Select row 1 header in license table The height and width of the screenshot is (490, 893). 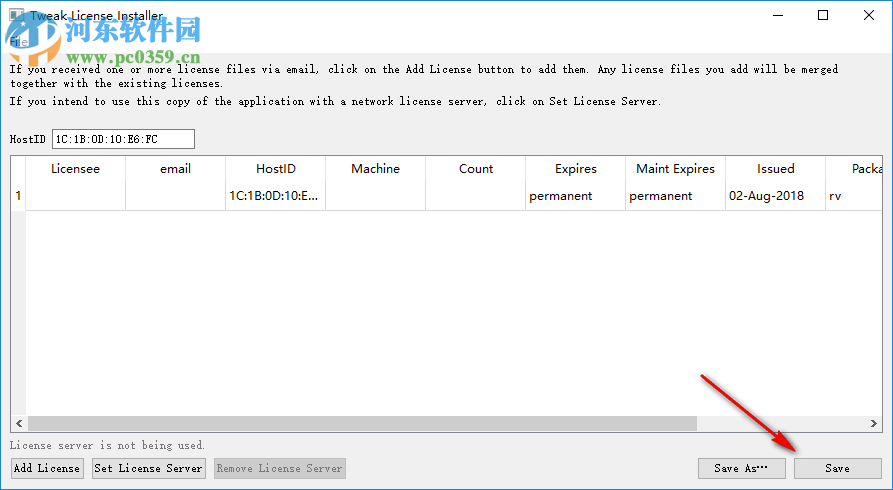18,196
